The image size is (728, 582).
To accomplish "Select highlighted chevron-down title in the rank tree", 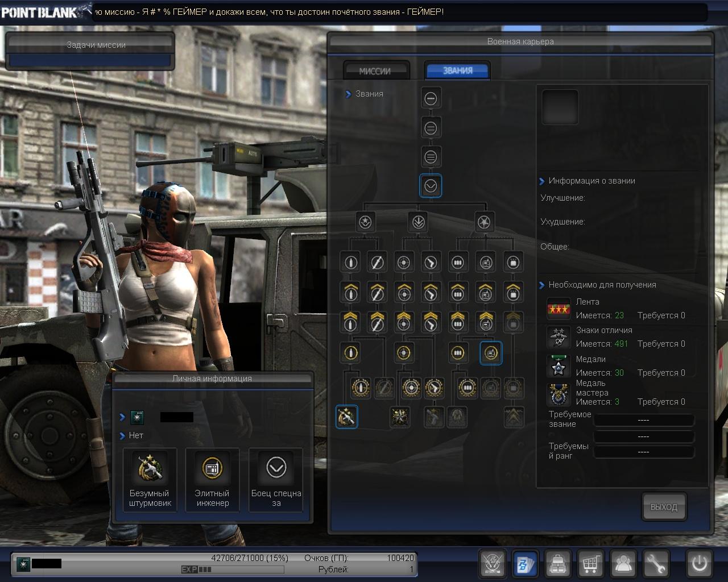I will click(431, 186).
